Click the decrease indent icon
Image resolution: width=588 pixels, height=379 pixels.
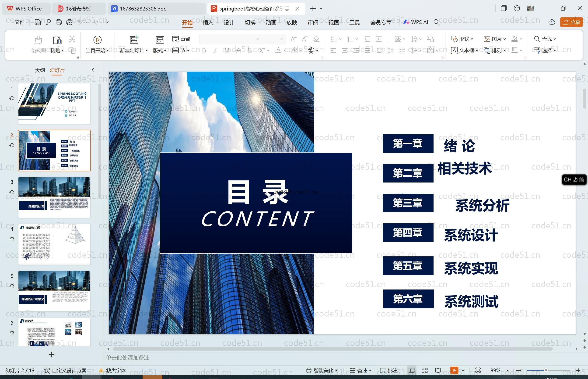pos(367,39)
